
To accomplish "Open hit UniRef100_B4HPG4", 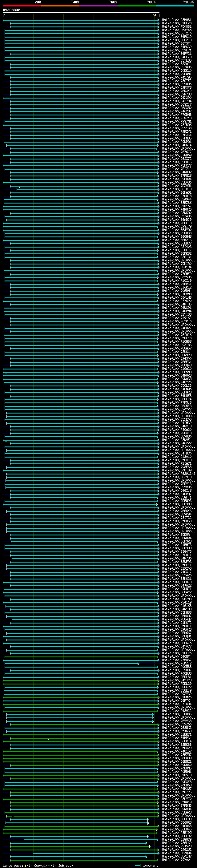I will point(176,738).
